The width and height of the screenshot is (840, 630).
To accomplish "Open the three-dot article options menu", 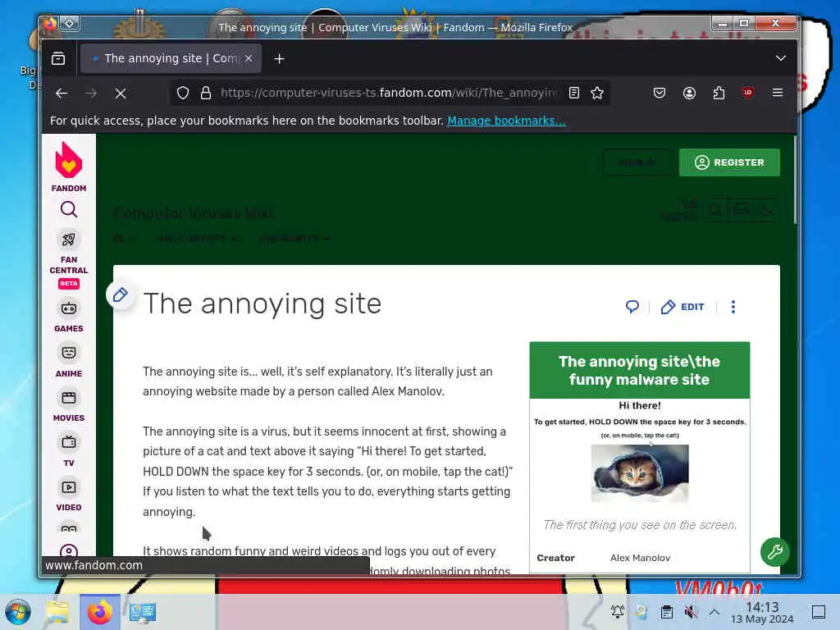I will (x=733, y=307).
